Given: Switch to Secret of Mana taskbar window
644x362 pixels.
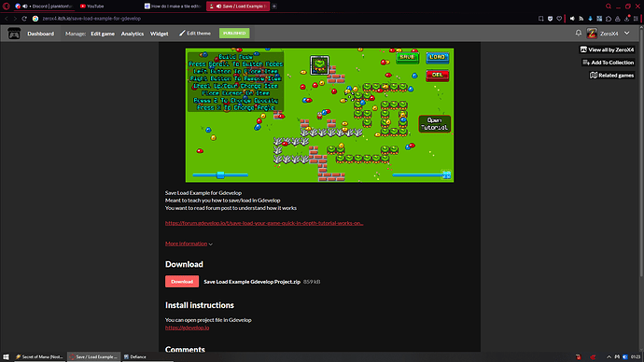Looking at the screenshot, I should [39, 356].
